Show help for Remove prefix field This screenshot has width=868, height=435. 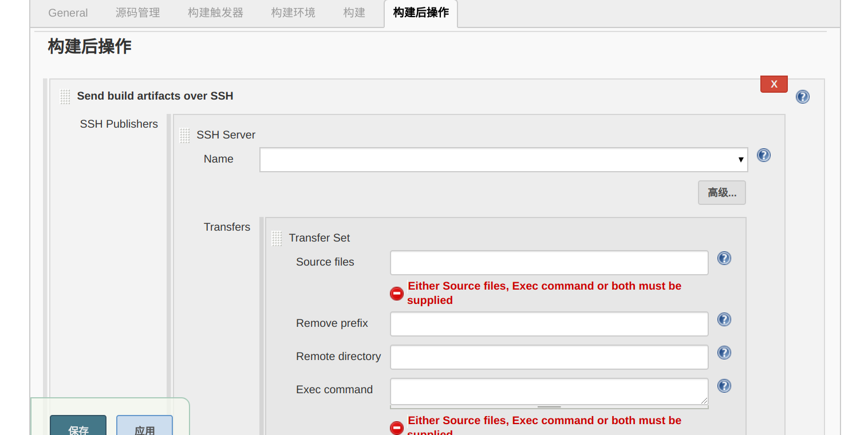[724, 319]
